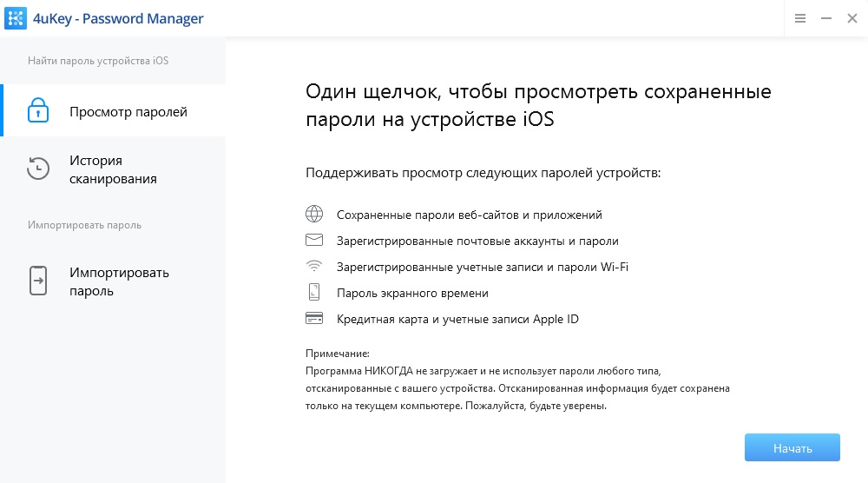Click the Wi-Fi учетные записи и пароли line
Viewport: 868px width, 483px height.
pos(482,267)
